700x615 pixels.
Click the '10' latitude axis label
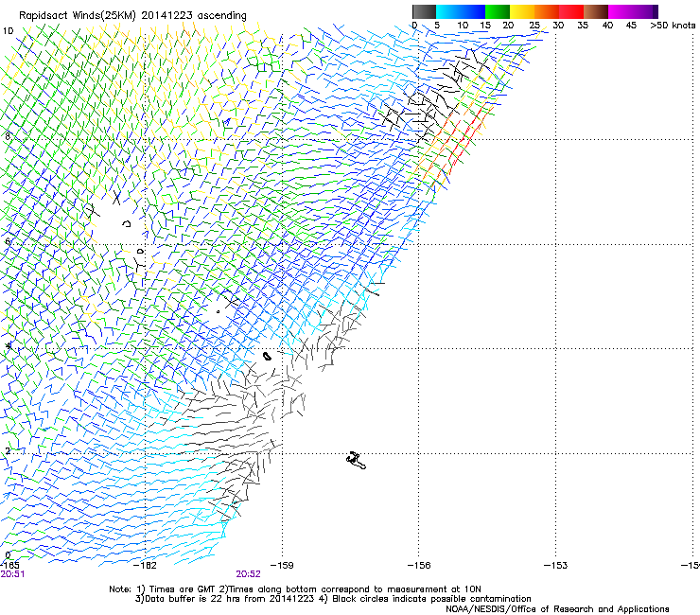click(8, 31)
